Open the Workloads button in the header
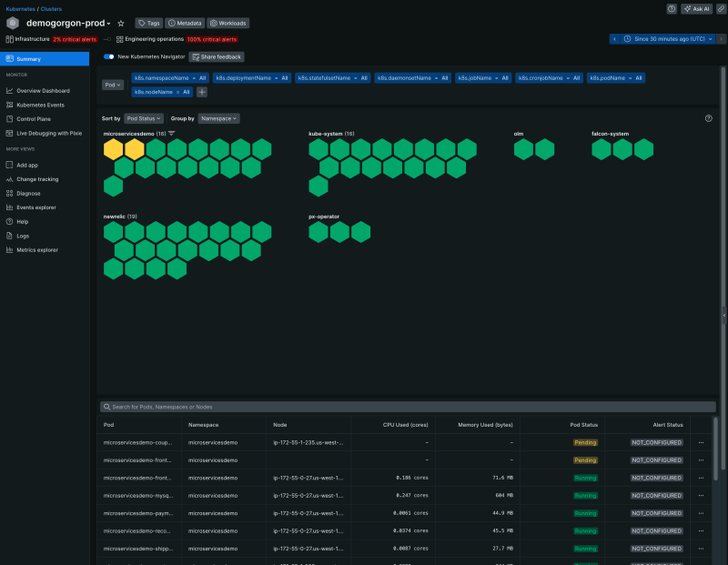Viewport: 728px width, 565px height. (x=228, y=23)
